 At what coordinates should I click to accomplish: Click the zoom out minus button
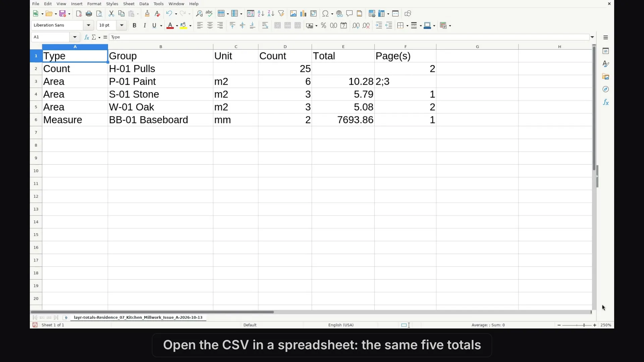[559, 325]
